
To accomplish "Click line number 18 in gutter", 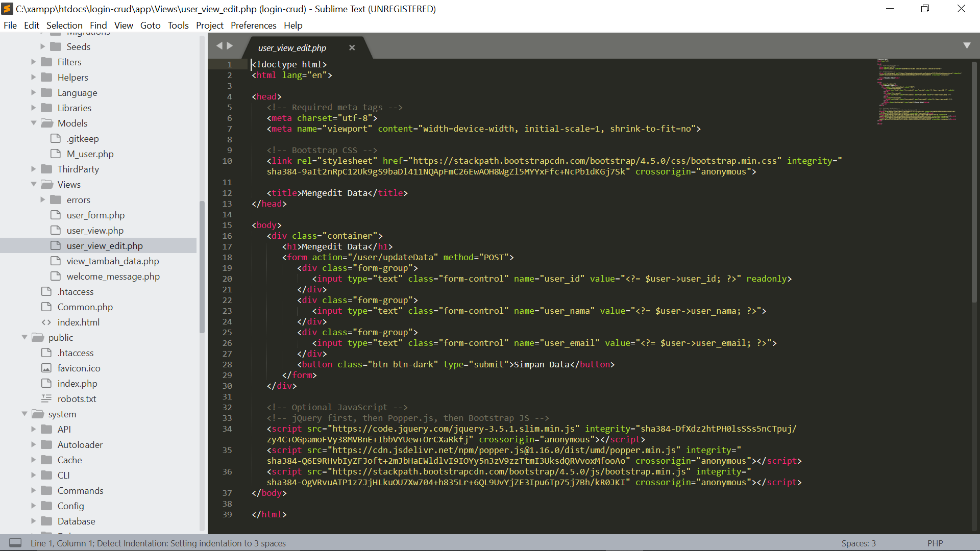I will 227,257.
